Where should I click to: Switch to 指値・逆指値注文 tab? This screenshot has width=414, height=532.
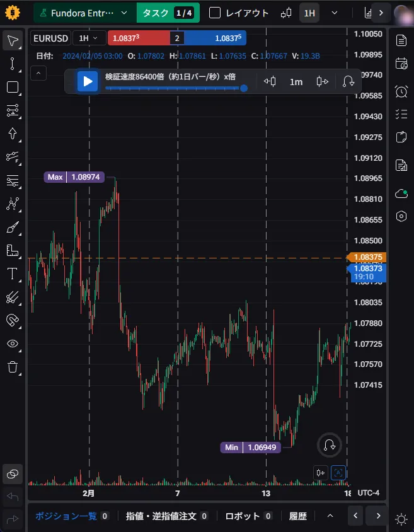(x=167, y=516)
